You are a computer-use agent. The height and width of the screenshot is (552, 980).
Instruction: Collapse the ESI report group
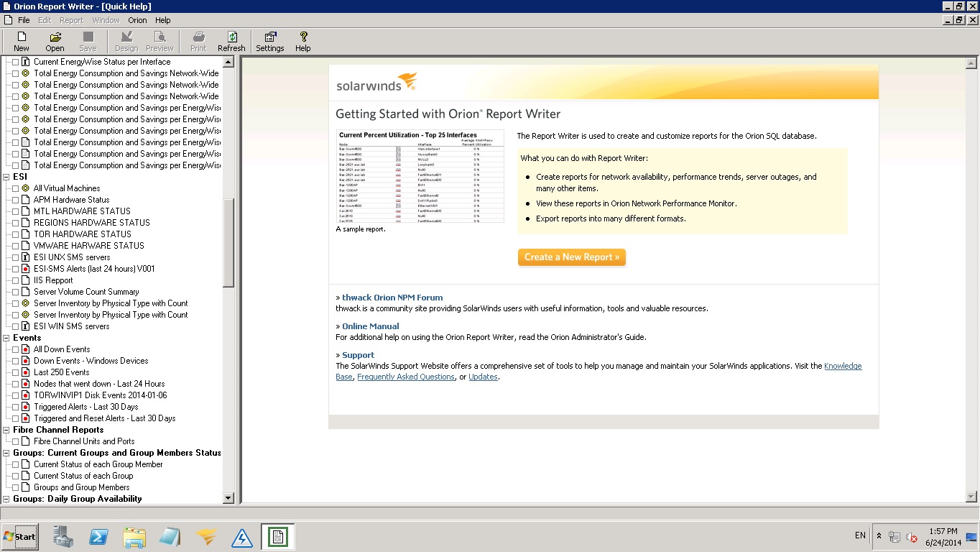click(6, 177)
